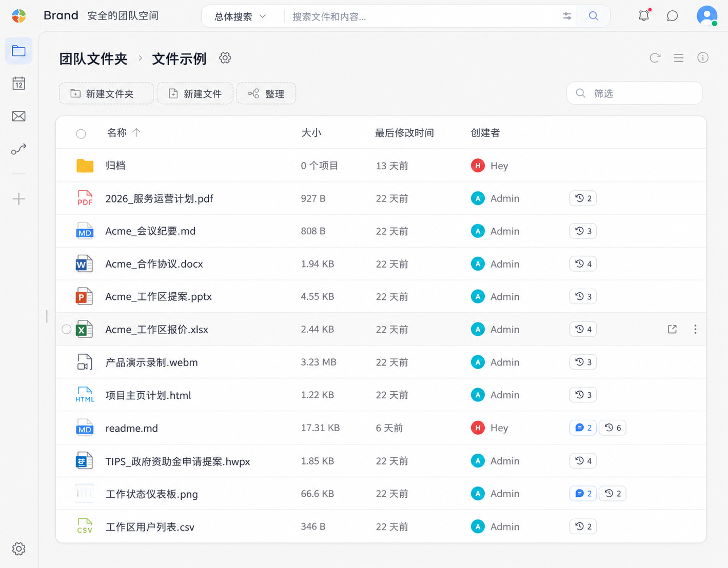
Task: Click the plus icon in the sidebar
Action: [19, 199]
